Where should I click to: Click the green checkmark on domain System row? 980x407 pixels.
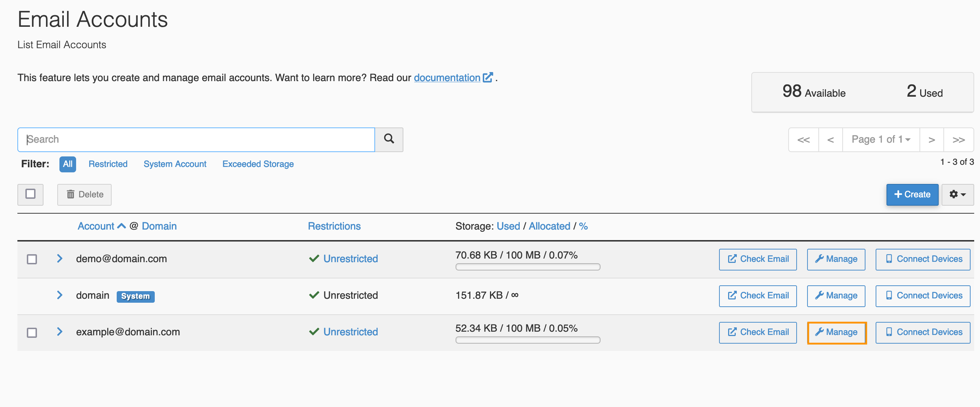coord(314,295)
